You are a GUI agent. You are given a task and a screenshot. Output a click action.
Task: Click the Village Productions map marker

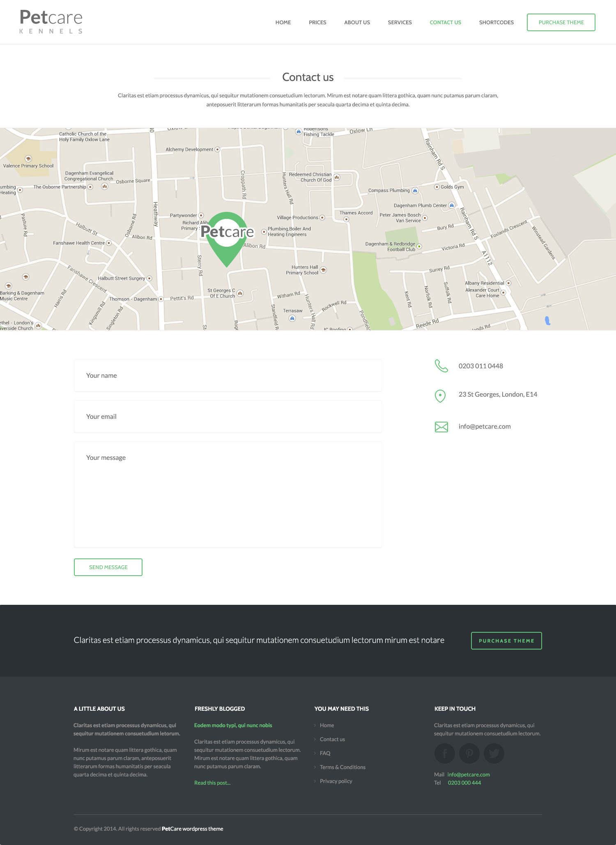click(322, 218)
